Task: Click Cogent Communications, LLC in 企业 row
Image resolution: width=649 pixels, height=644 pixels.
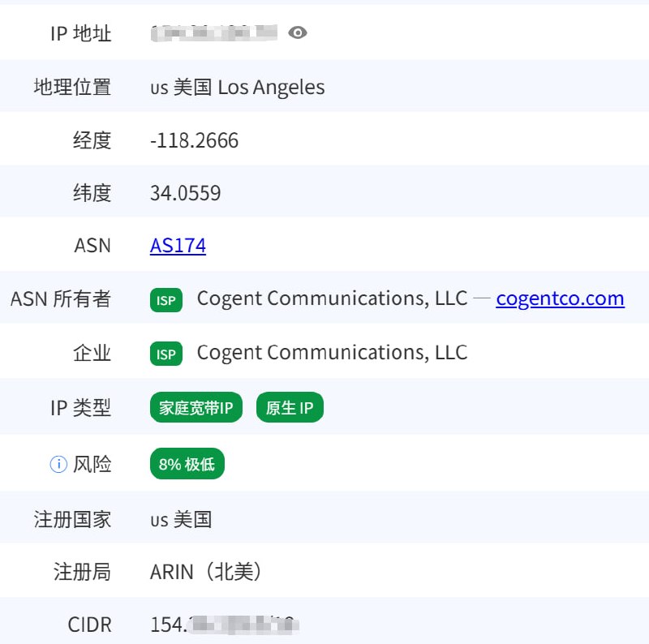Action: click(333, 353)
